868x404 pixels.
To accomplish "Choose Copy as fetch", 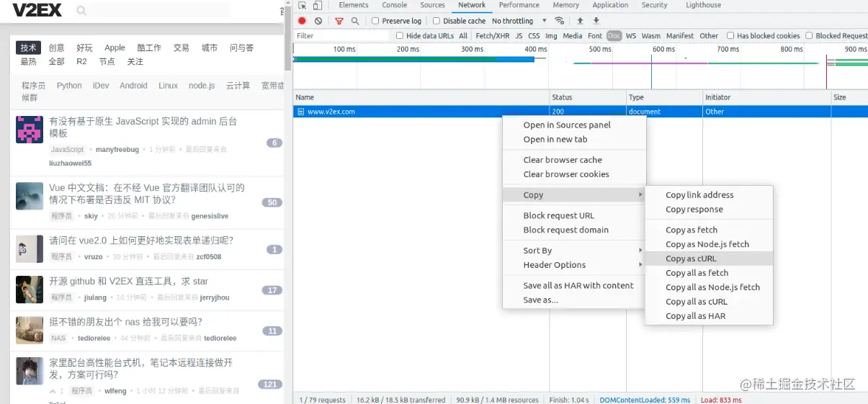I will point(709,230).
